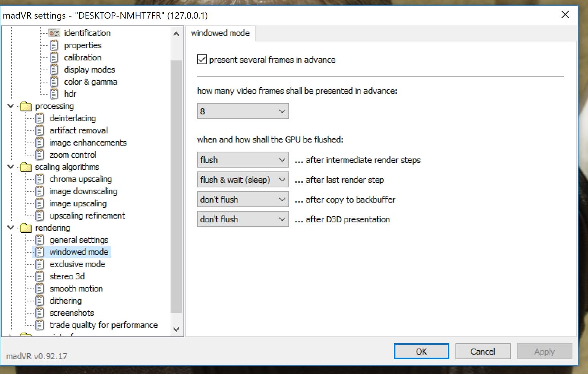Select trade quality for performance item
588x374 pixels.
104,325
